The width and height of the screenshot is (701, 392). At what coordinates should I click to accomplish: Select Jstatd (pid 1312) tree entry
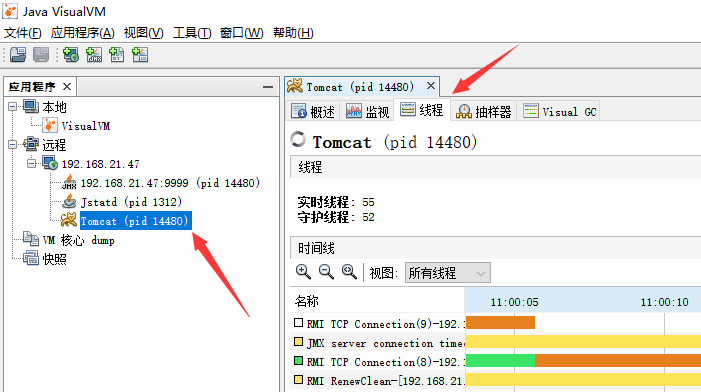(131, 202)
